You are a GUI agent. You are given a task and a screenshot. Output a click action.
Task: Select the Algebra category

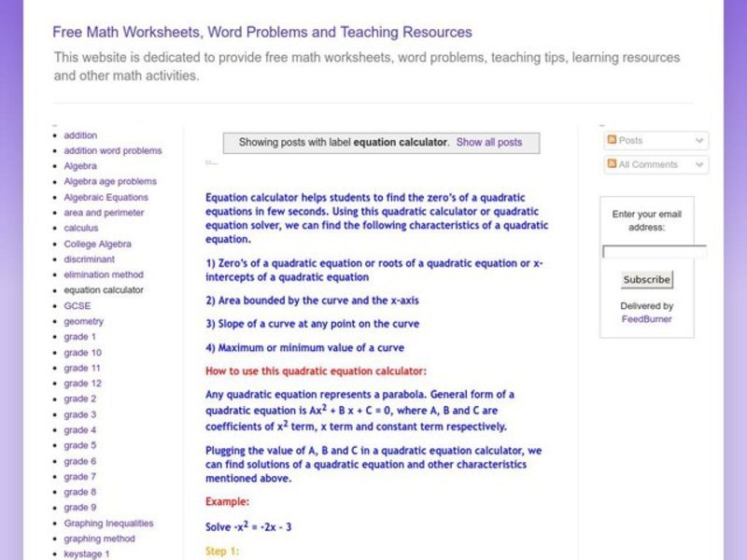tap(79, 165)
